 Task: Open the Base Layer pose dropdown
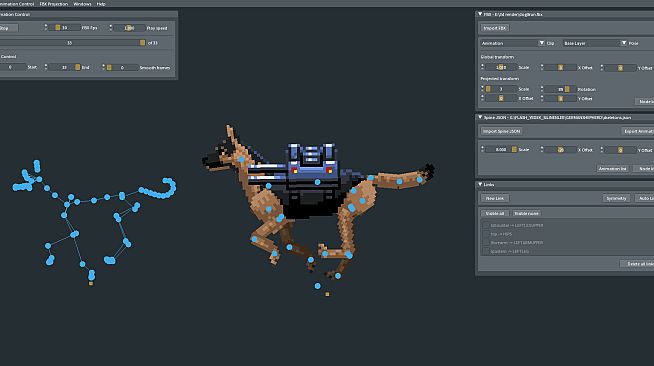pyautogui.click(x=594, y=43)
